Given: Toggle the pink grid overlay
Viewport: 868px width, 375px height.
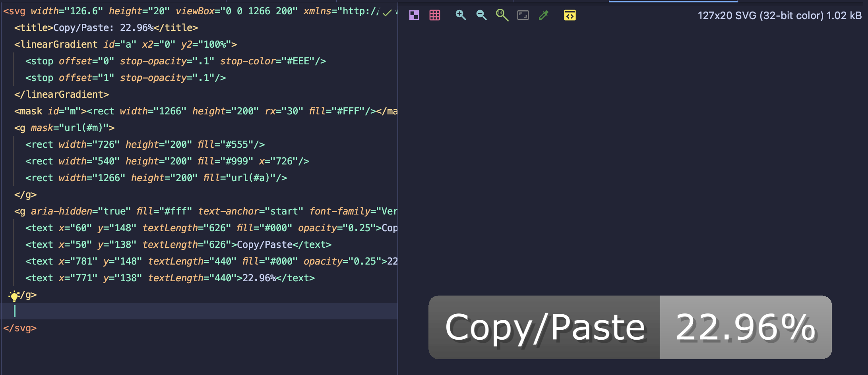Looking at the screenshot, I should [x=435, y=15].
